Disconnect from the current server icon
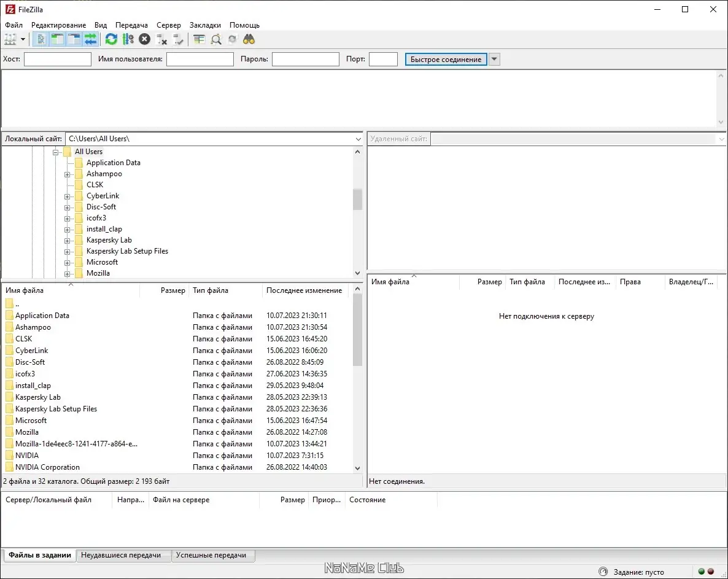 pyautogui.click(x=161, y=39)
